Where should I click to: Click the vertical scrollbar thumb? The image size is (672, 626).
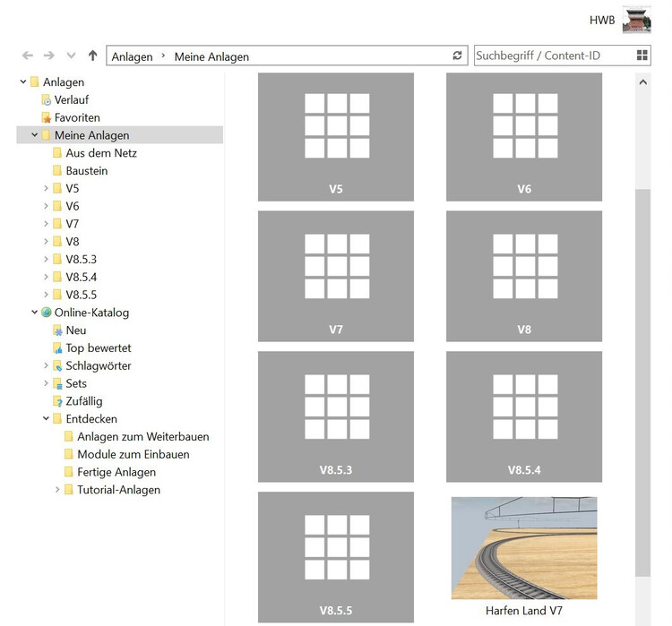coord(642,382)
